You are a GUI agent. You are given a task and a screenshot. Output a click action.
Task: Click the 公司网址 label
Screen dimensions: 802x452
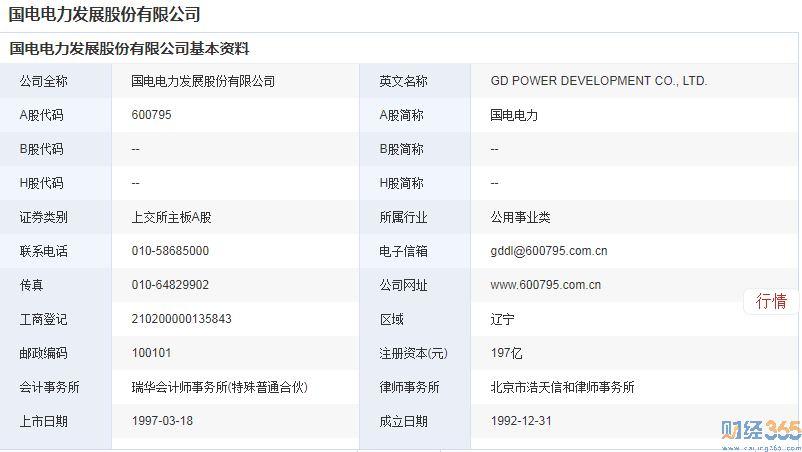(403, 285)
